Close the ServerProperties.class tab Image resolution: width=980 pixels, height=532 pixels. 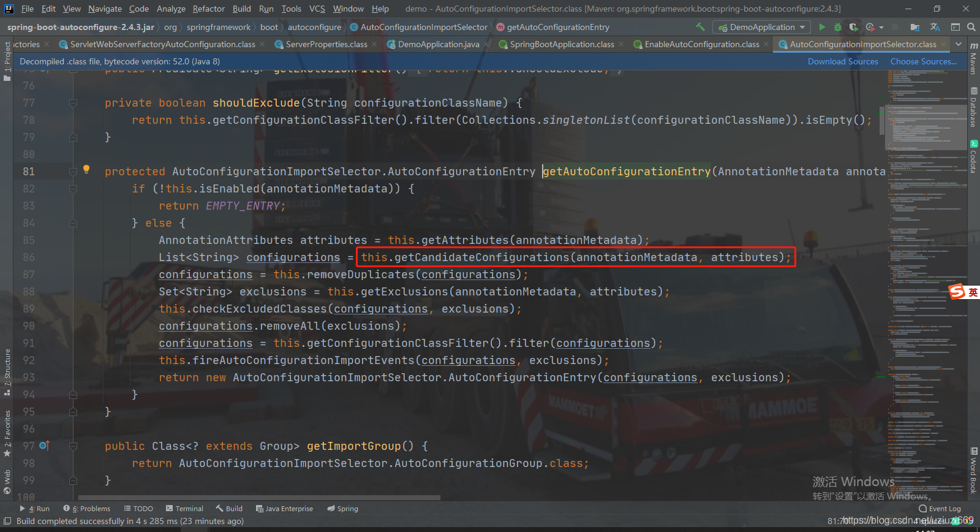coord(374,44)
